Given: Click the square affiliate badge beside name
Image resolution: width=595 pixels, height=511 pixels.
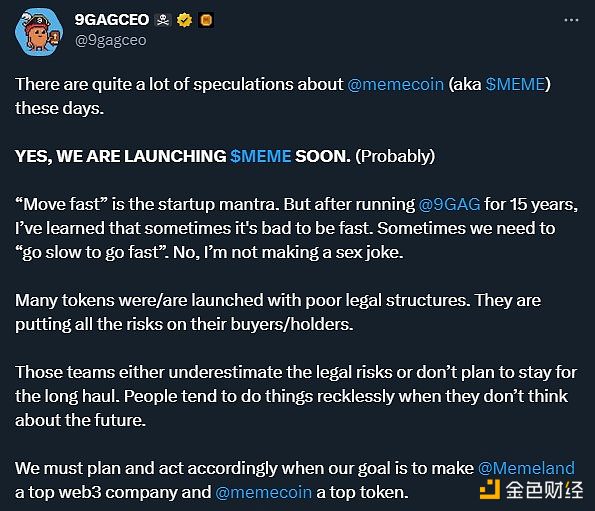Looking at the screenshot, I should tap(206, 20).
